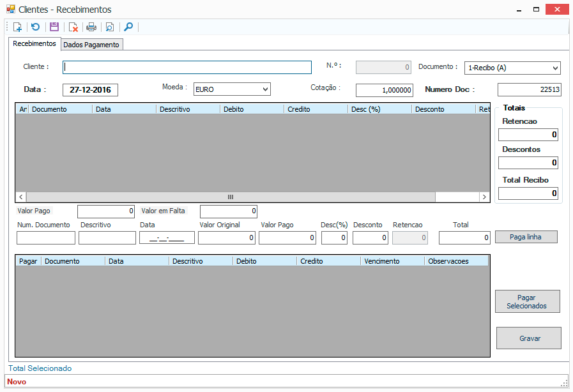Click the Search magnifier toolbar icon

tap(128, 27)
